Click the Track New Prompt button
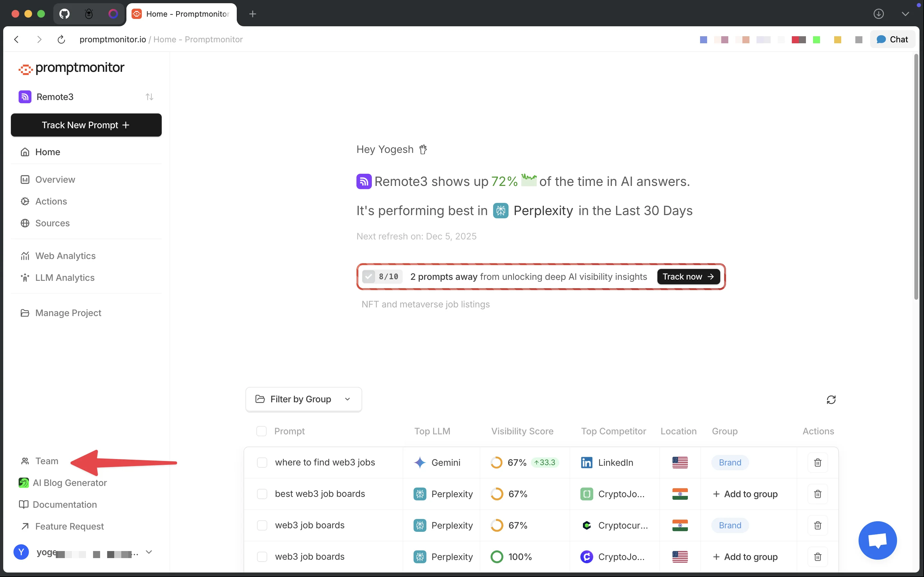The image size is (924, 577). tap(86, 125)
